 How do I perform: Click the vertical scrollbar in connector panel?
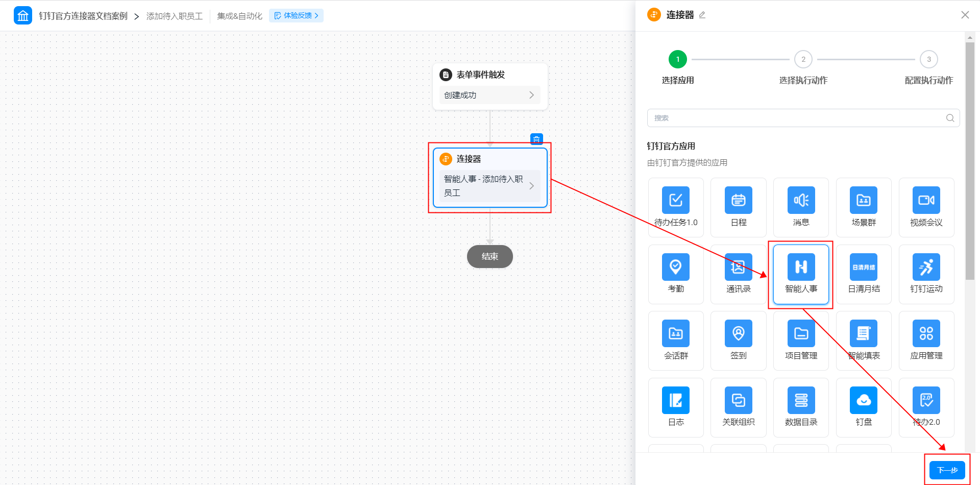coord(970,161)
